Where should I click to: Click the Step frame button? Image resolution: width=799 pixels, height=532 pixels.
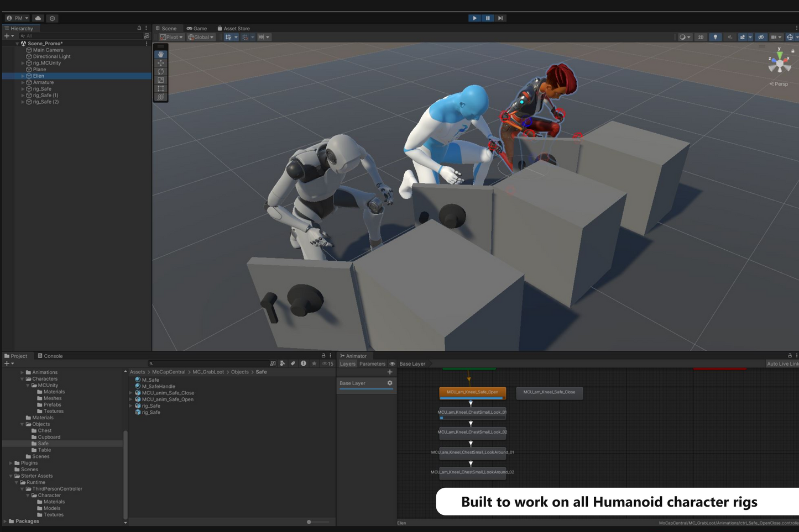(x=500, y=18)
